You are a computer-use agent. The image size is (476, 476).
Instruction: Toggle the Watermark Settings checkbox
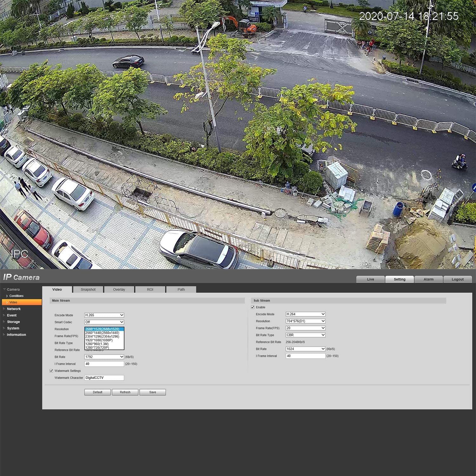pyautogui.click(x=51, y=371)
